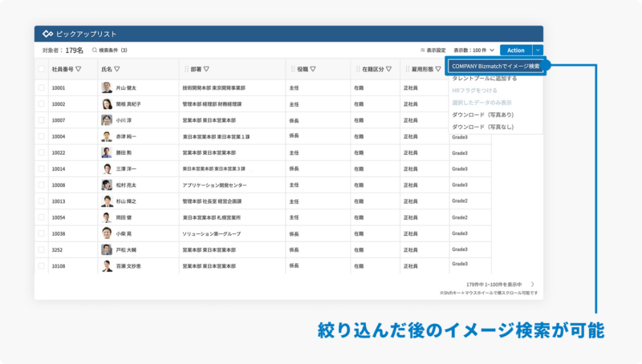The height and width of the screenshot is (364, 642).
Task: Open the 雇用形態 column filter triangle
Action: click(438, 69)
